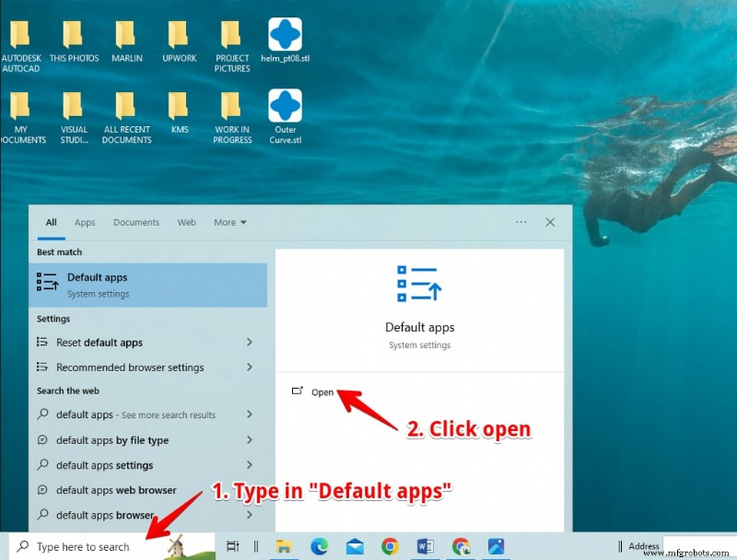737x560 pixels.
Task: Select Default apps best match result
Action: (148, 285)
